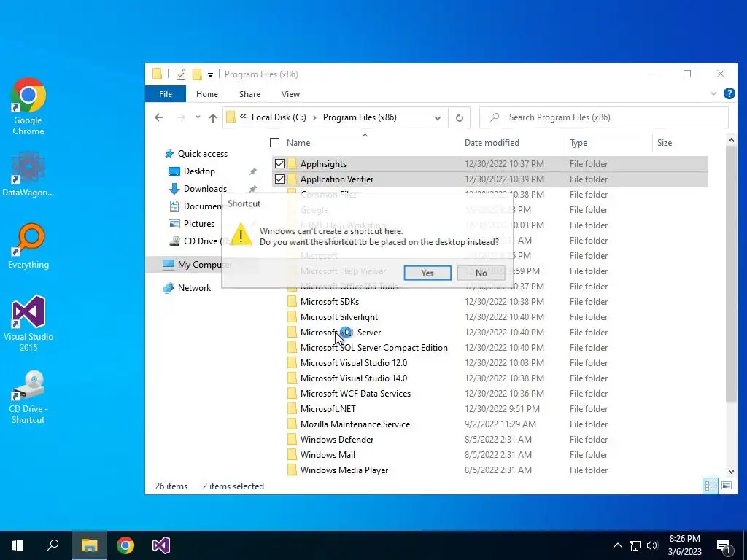
Task: Refresh the Program Files (x86) folder
Action: (460, 117)
